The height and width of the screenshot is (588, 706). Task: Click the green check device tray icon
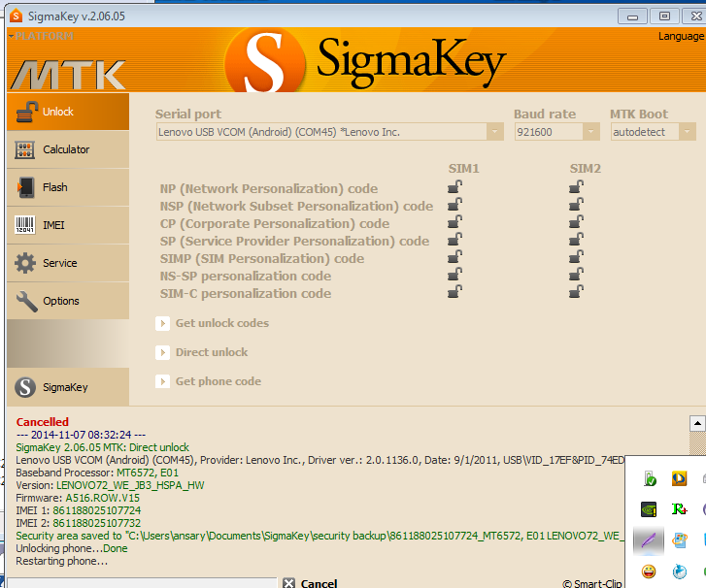pyautogui.click(x=650, y=478)
